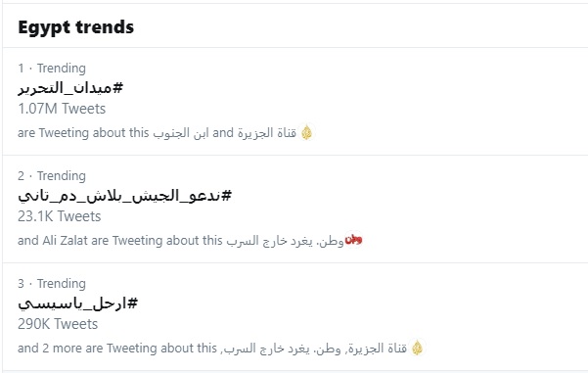Click Al Jazeera avatar in first trend
The height and width of the screenshot is (373, 588).
[307, 133]
